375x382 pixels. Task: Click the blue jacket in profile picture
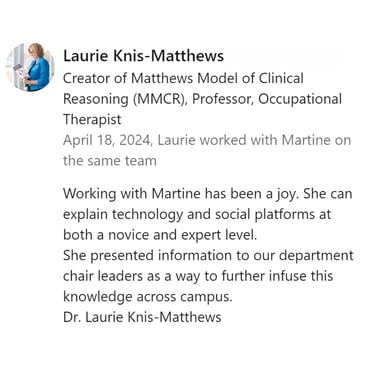click(37, 73)
